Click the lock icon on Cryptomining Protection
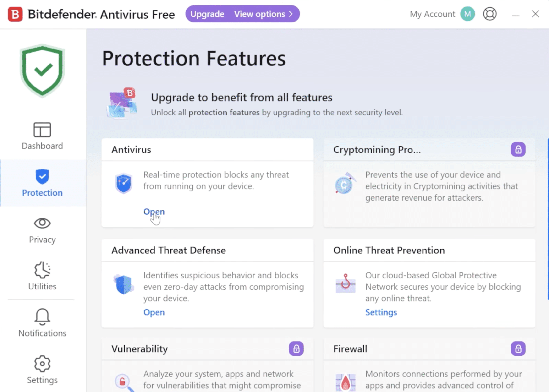Image resolution: width=549 pixels, height=392 pixels. click(518, 150)
